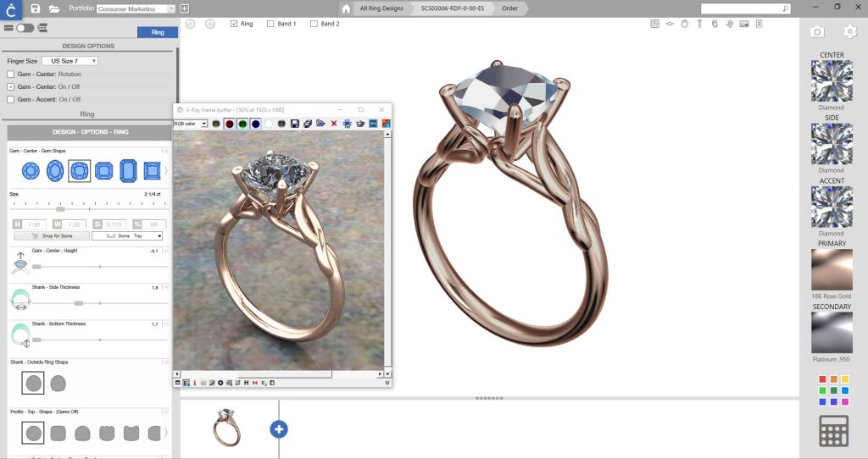The image size is (868, 459).
Task: Click the DESIGN OPTIONS header
Action: click(88, 46)
